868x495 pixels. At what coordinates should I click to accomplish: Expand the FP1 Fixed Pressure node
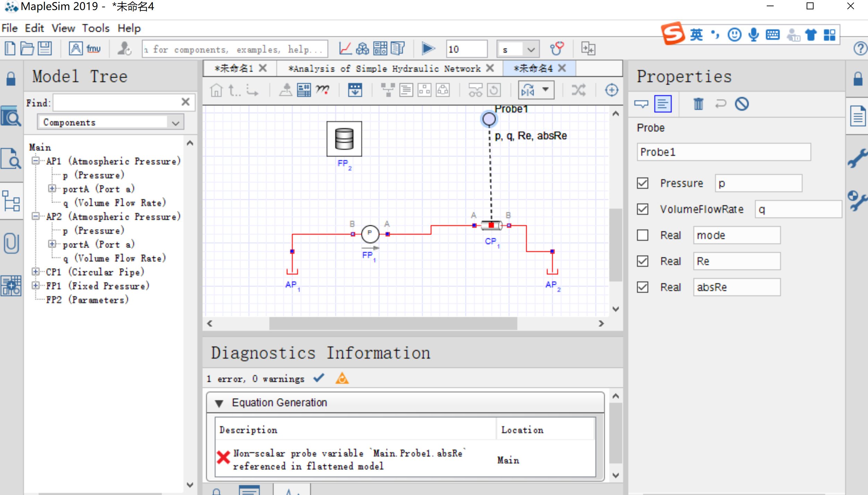click(x=35, y=286)
